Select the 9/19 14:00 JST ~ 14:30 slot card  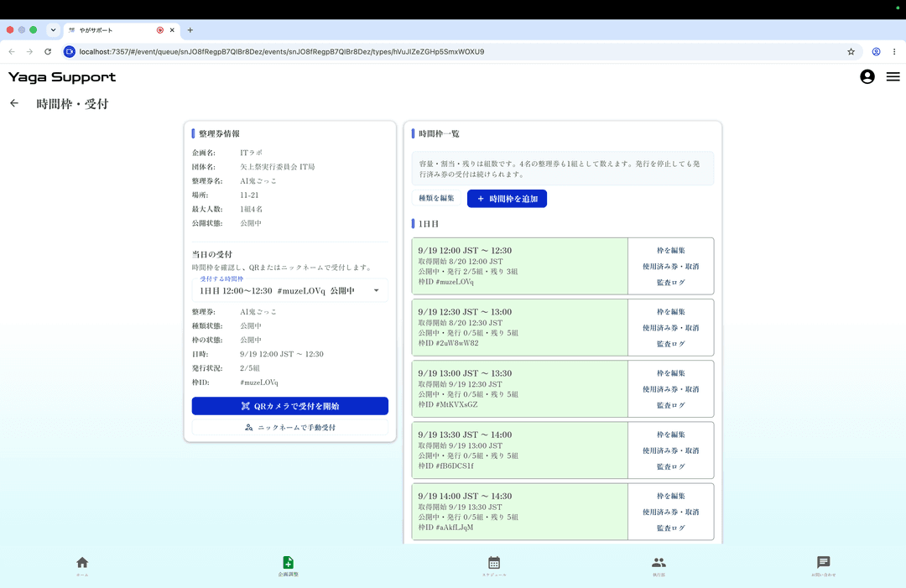tap(519, 511)
